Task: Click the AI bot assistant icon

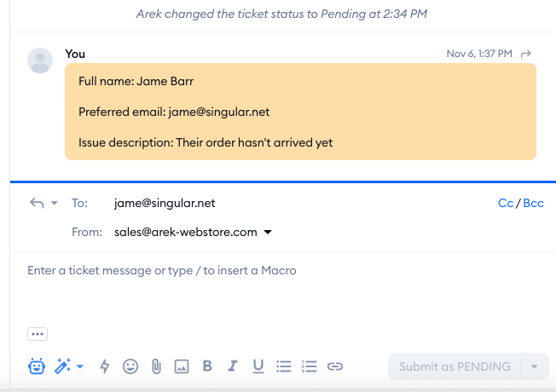Action: pyautogui.click(x=37, y=366)
